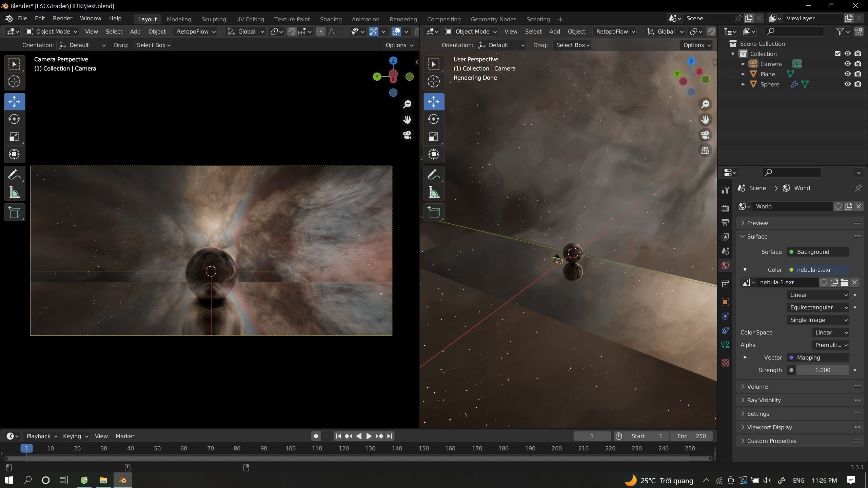Viewport: 868px width, 488px height.
Task: Disable Plane object in renders
Action: click(858, 74)
